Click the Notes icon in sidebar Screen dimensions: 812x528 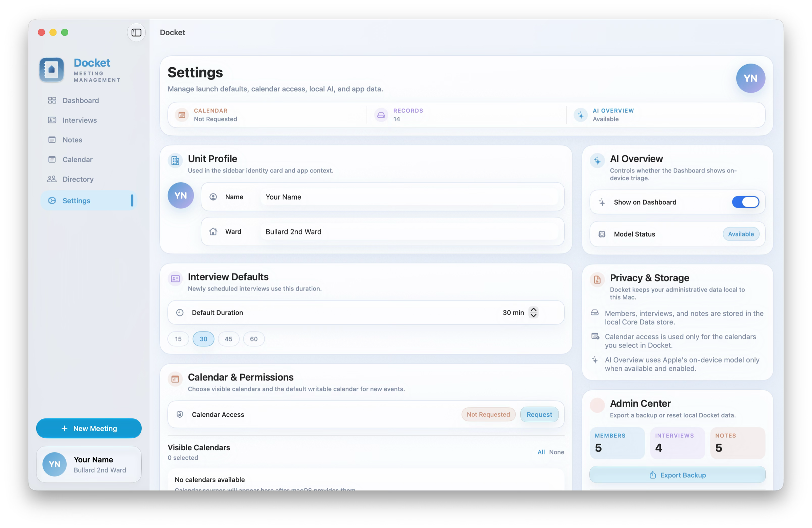click(x=52, y=140)
